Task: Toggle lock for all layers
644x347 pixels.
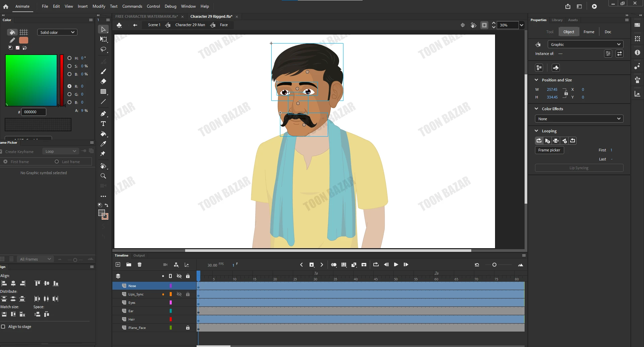Action: point(188,276)
